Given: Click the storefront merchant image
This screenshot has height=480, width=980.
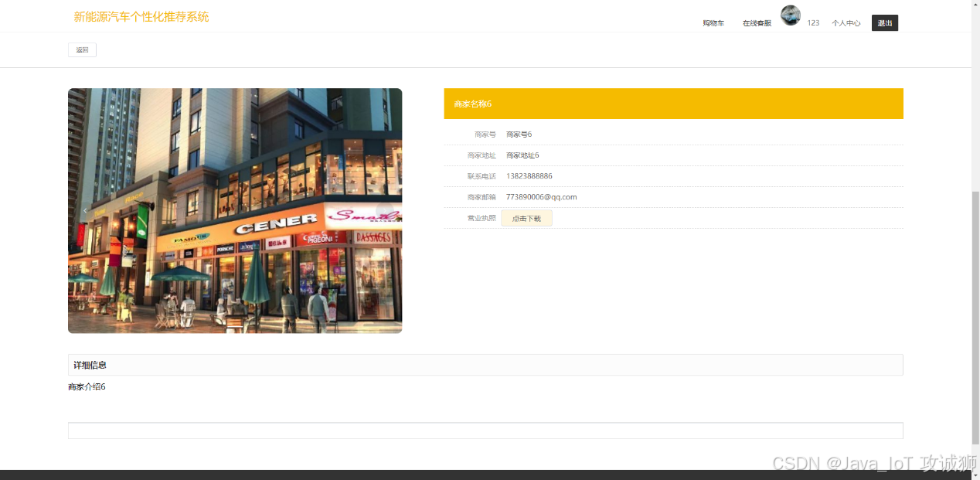Looking at the screenshot, I should coord(235,211).
